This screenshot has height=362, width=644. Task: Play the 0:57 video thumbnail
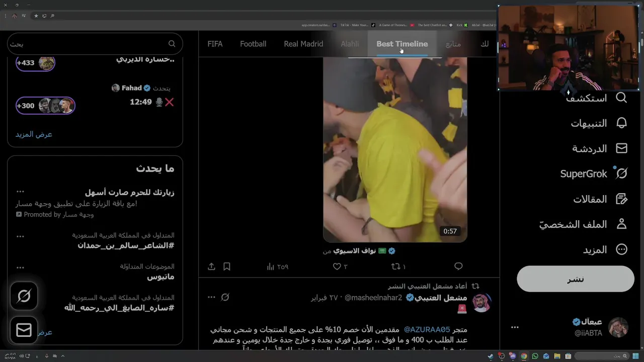pos(395,149)
